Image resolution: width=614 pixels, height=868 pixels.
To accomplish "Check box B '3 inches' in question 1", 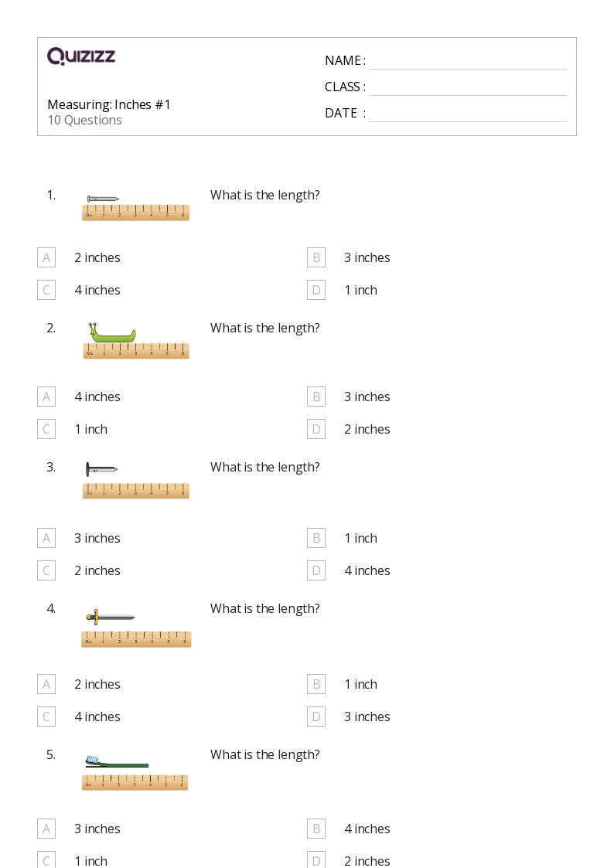I will click(x=316, y=257).
